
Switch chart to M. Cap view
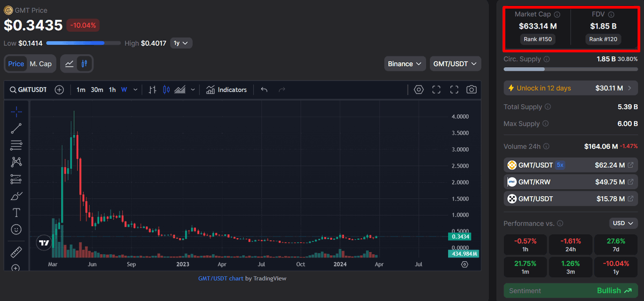(x=41, y=63)
